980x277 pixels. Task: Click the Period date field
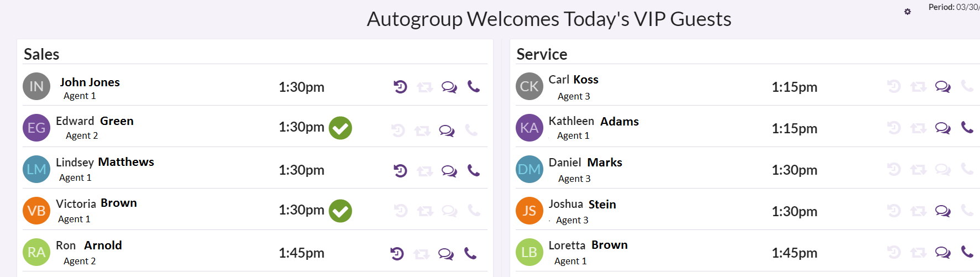[954, 7]
